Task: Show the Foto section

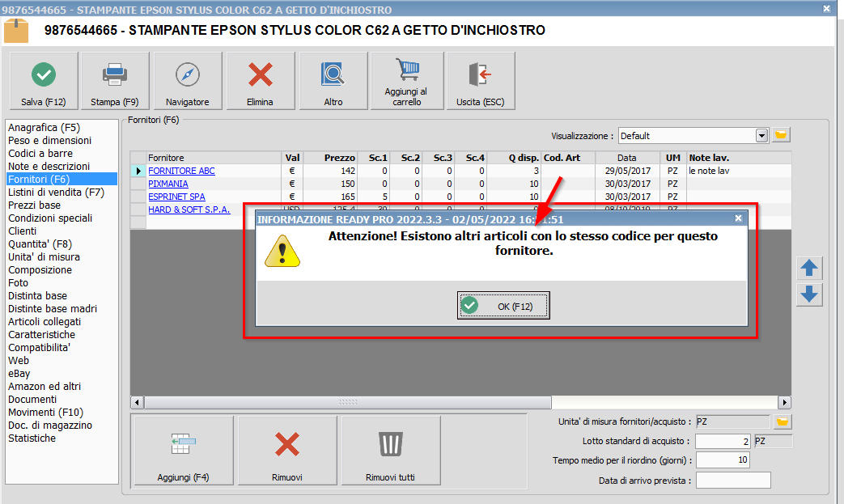Action: click(19, 282)
